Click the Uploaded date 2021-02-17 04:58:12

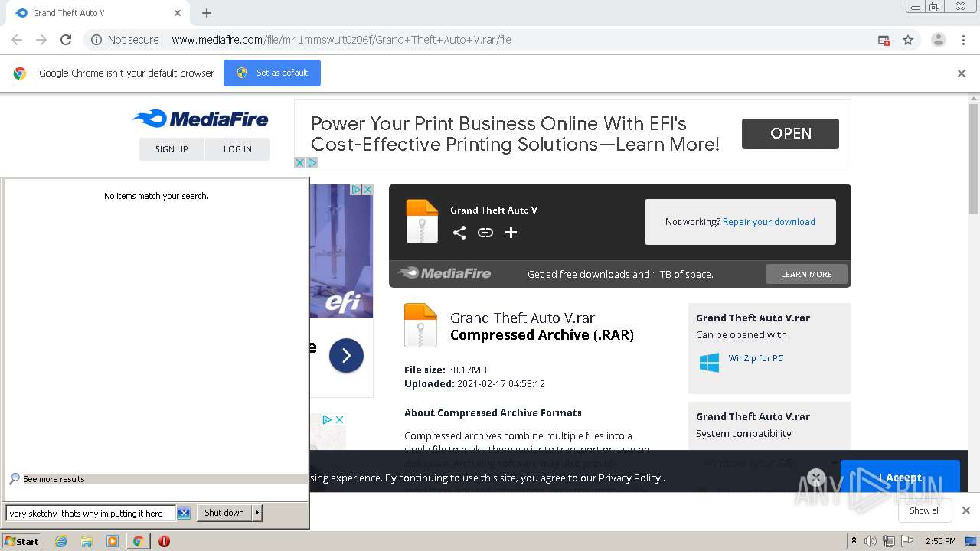[501, 384]
